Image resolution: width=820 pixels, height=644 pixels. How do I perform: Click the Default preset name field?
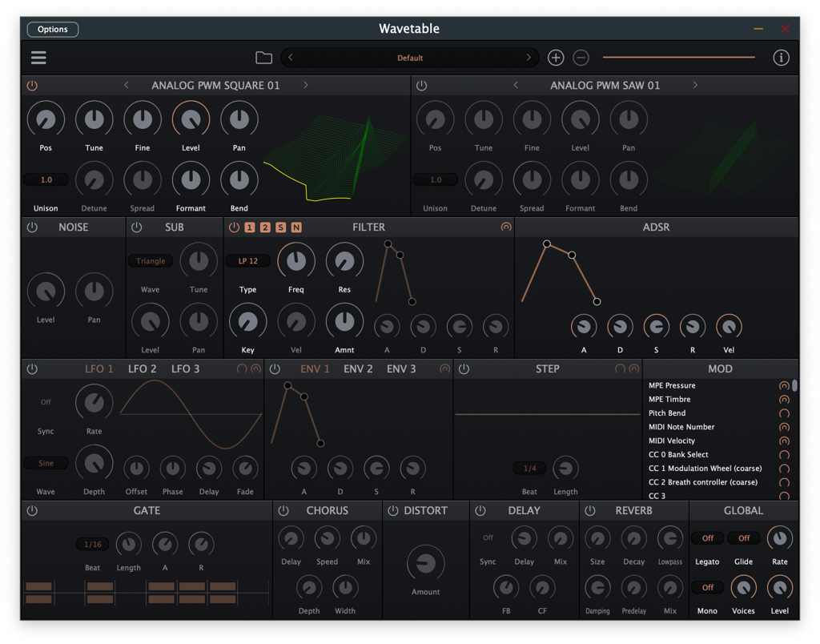click(x=410, y=58)
